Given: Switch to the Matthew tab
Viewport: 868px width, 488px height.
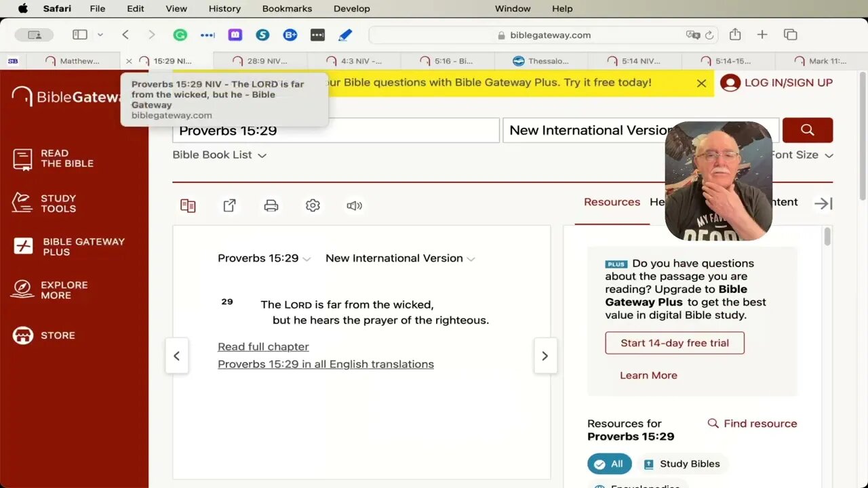Looking at the screenshot, I should 73,61.
